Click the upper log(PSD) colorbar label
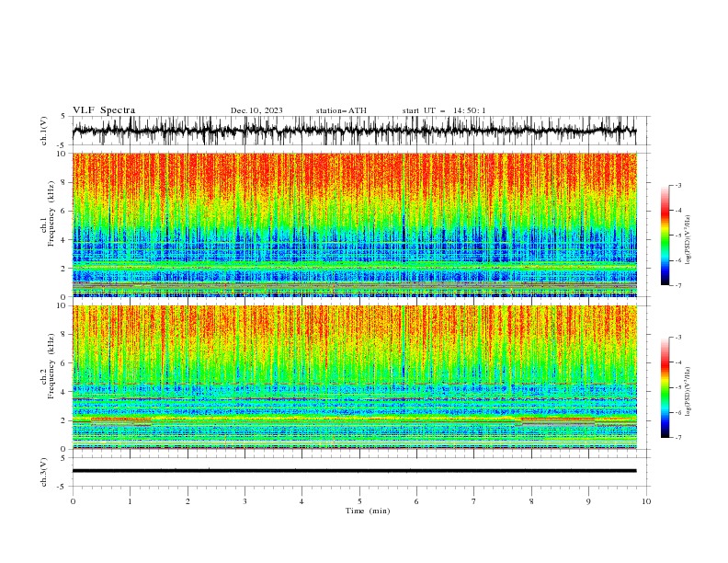 (688, 240)
